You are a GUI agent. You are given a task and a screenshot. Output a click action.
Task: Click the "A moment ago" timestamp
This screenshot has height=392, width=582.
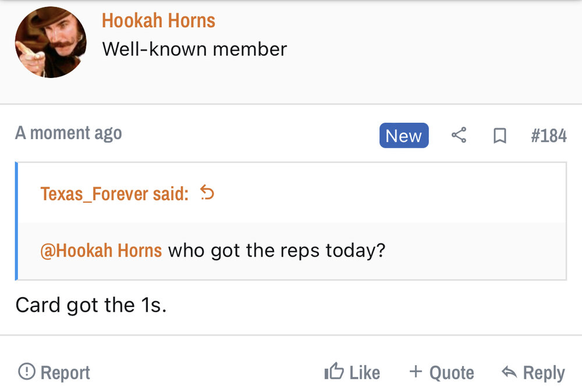pos(69,133)
